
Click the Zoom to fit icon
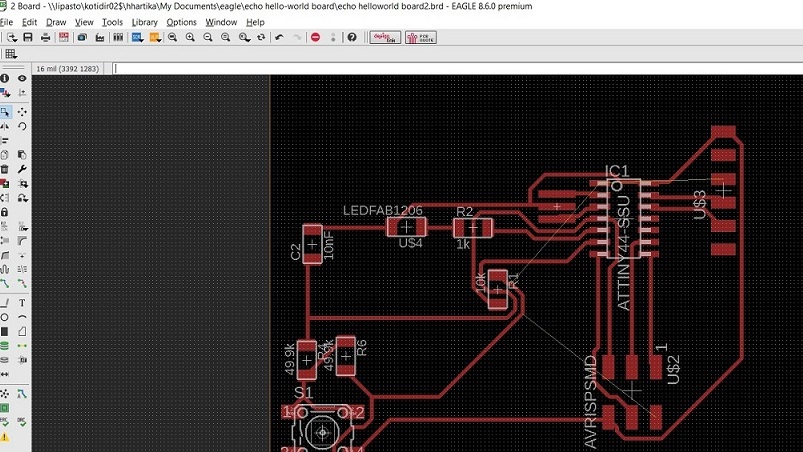(x=173, y=37)
